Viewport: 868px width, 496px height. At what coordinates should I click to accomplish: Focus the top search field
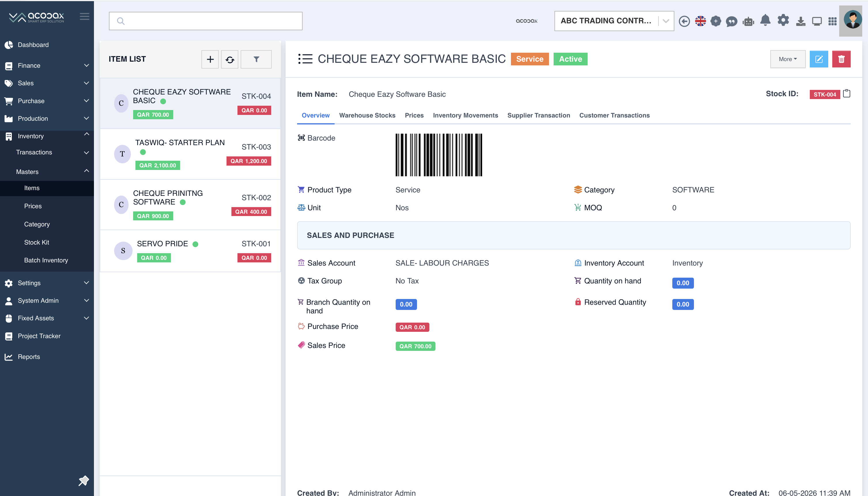tap(205, 21)
